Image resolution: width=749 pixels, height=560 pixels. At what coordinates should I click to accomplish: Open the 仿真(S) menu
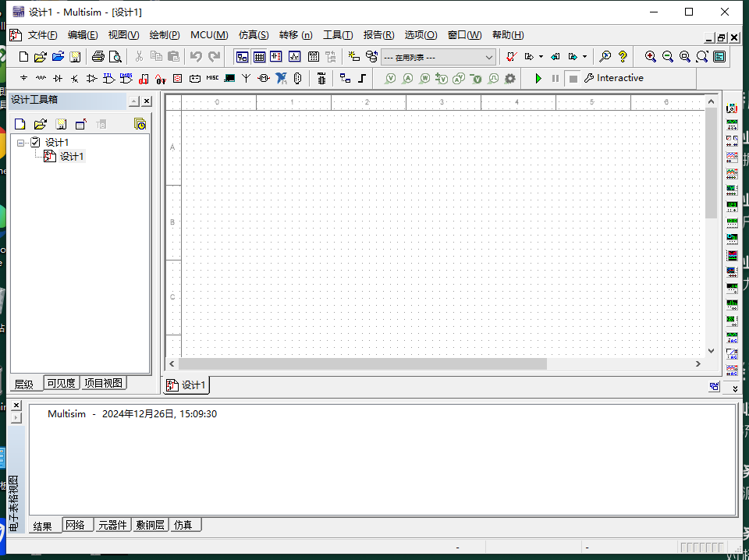[x=254, y=35]
